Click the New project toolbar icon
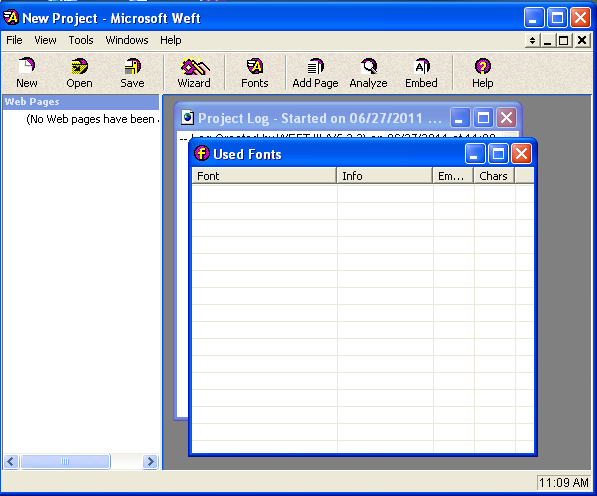597x496 pixels. point(27,73)
